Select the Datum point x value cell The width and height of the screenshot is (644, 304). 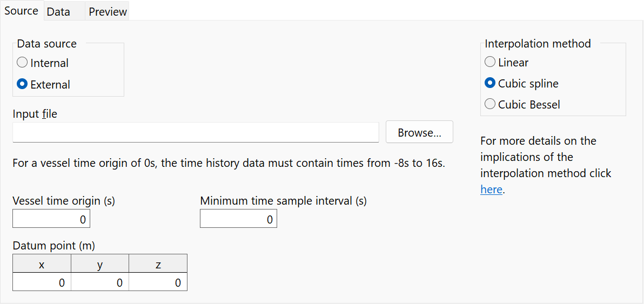tap(42, 282)
